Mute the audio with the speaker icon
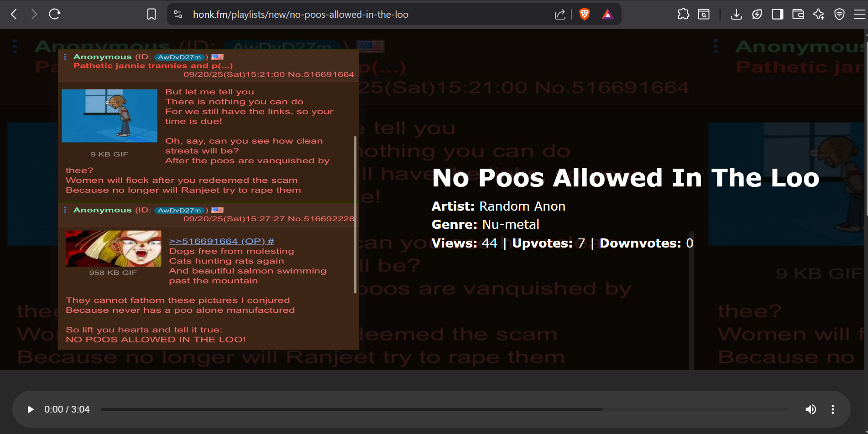 [811, 409]
